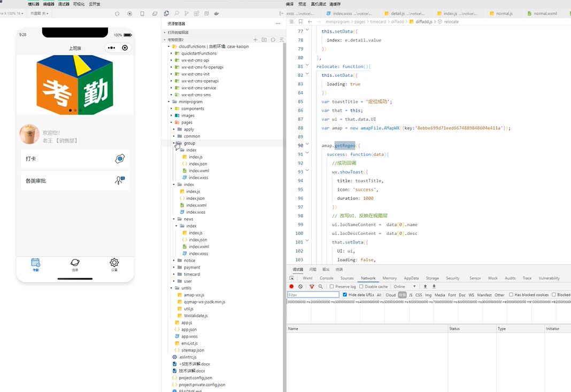The image size is (571, 392).
Task: Click the 打卡 location icon on the phone
Action: tap(120, 159)
